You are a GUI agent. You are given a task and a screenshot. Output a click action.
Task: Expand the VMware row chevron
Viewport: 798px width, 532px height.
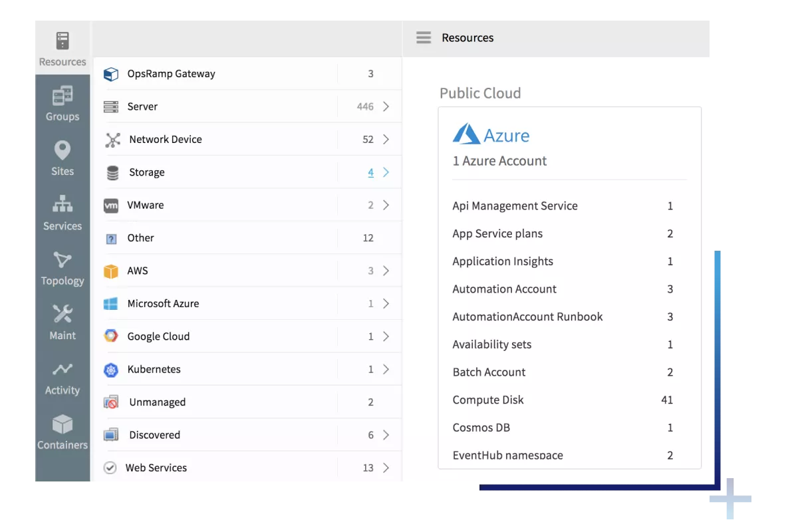pos(386,205)
